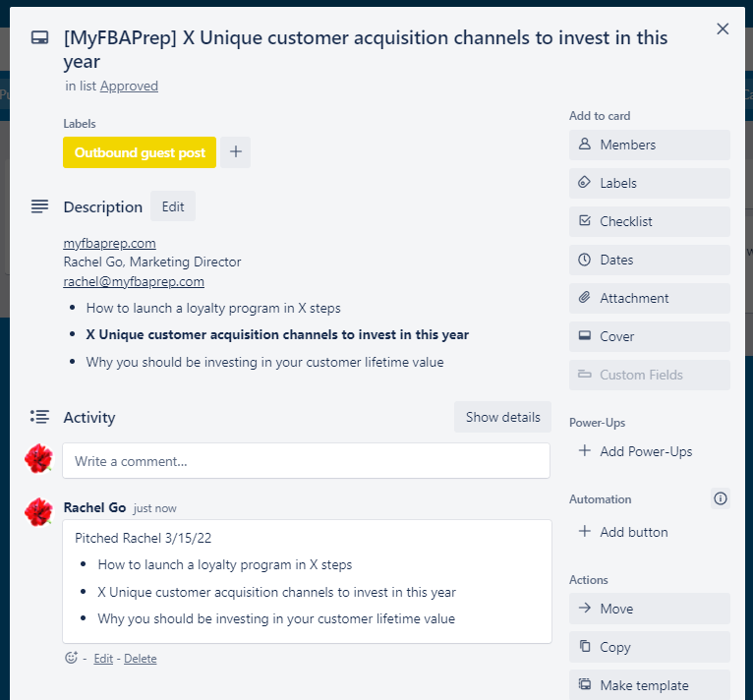Open the Cover option

[649, 336]
